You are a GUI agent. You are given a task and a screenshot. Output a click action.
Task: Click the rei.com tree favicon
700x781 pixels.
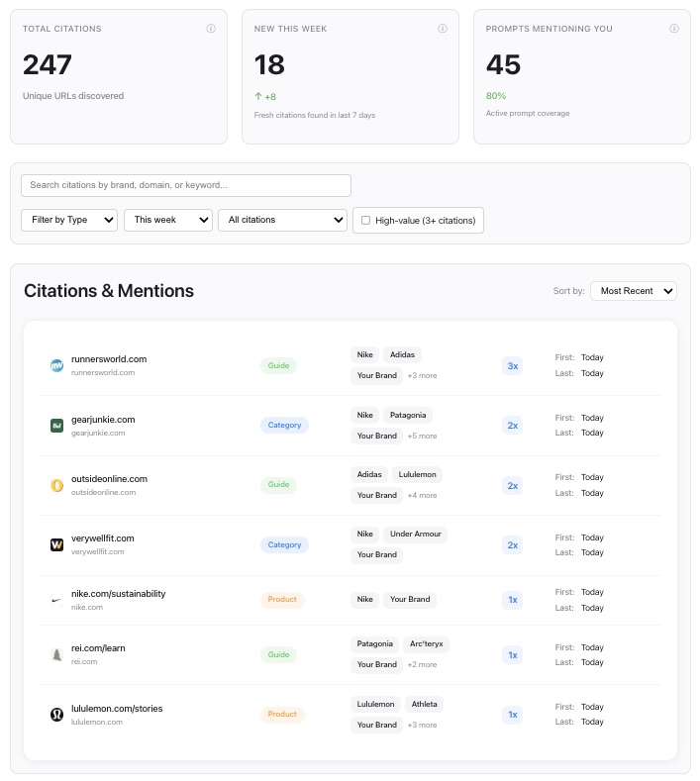pyautogui.click(x=56, y=654)
